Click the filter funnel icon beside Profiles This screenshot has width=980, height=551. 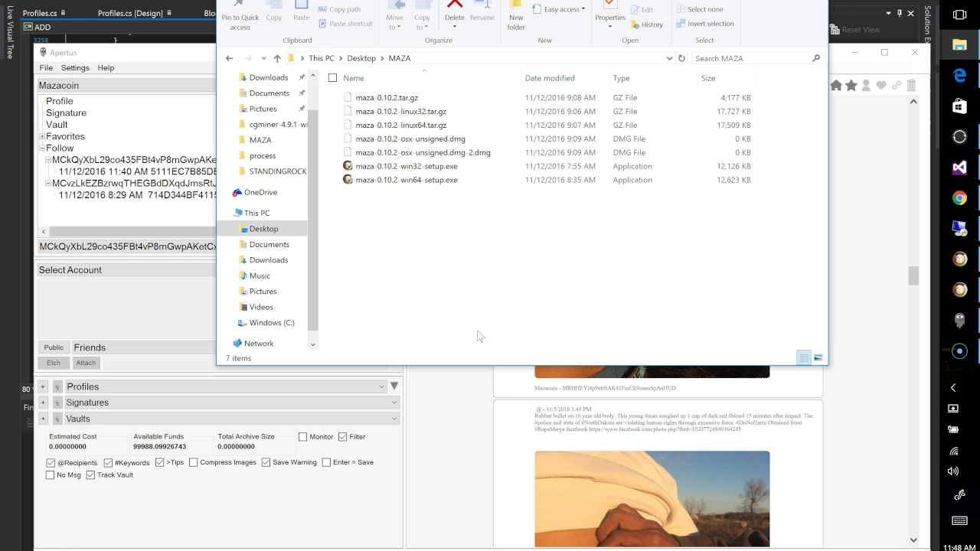pyautogui.click(x=394, y=386)
